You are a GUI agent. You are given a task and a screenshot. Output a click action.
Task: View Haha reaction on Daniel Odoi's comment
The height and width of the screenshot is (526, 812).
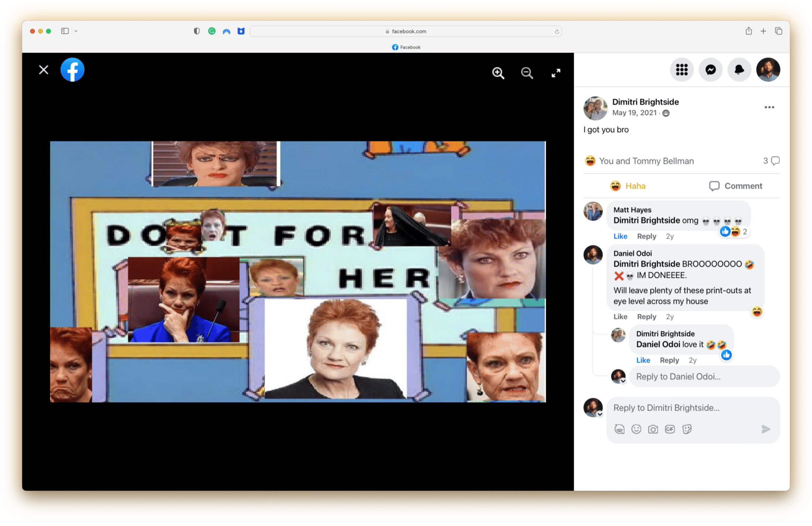point(757,312)
